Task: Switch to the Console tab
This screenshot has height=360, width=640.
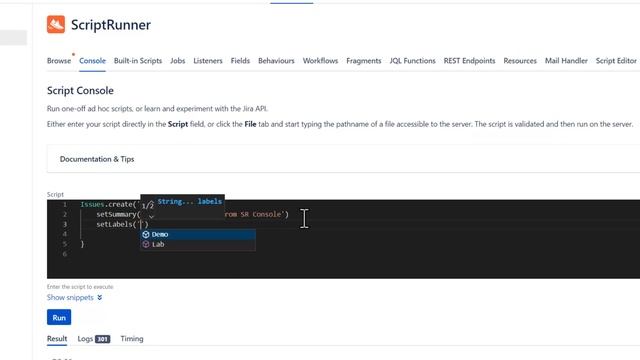Action: click(92, 61)
